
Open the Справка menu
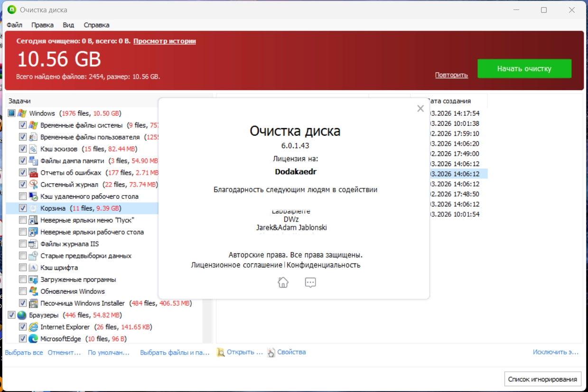pyautogui.click(x=96, y=25)
